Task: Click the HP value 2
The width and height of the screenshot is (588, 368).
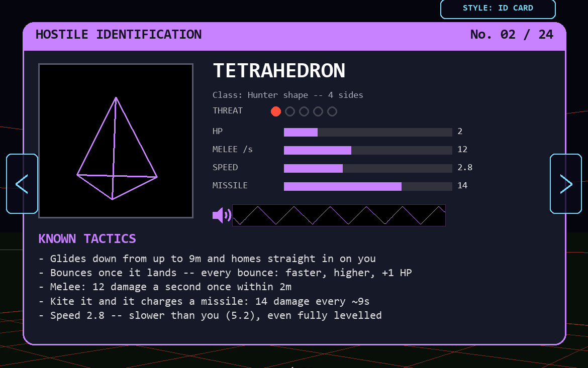Action: pyautogui.click(x=460, y=132)
